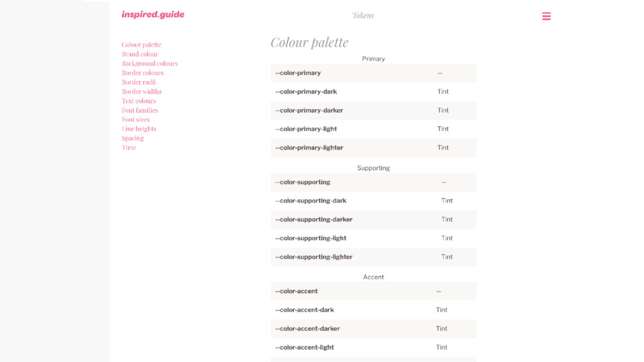
Task: Open Text colours sidebar link
Action: click(x=139, y=101)
